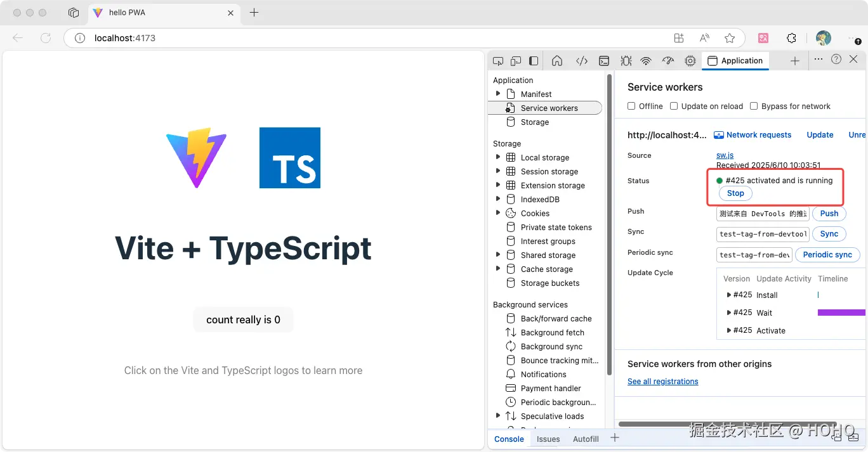This screenshot has width=868, height=452.
Task: Open Customize DevTools three-dots menu
Action: [819, 59]
